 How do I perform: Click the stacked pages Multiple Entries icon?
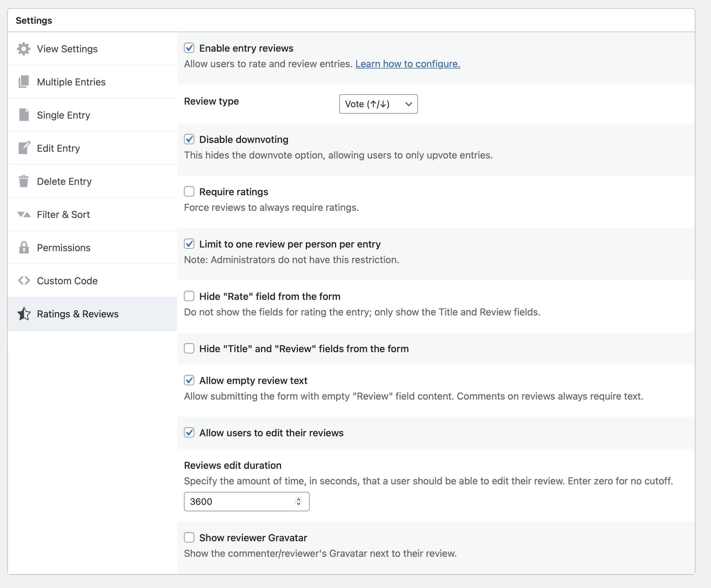[x=24, y=82]
